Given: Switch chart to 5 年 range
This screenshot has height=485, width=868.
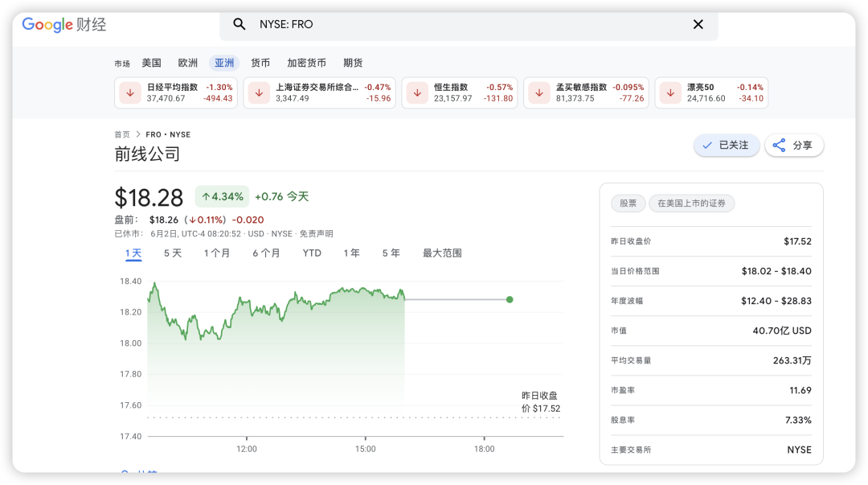Looking at the screenshot, I should click(x=391, y=253).
